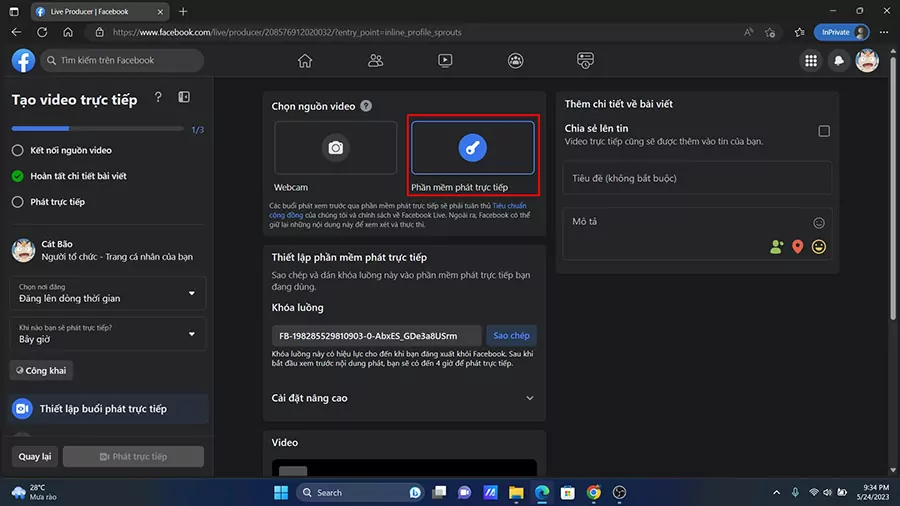The image size is (900, 506).
Task: Select Hoàn tất chi tiết bài viết step
Action: pos(69,176)
